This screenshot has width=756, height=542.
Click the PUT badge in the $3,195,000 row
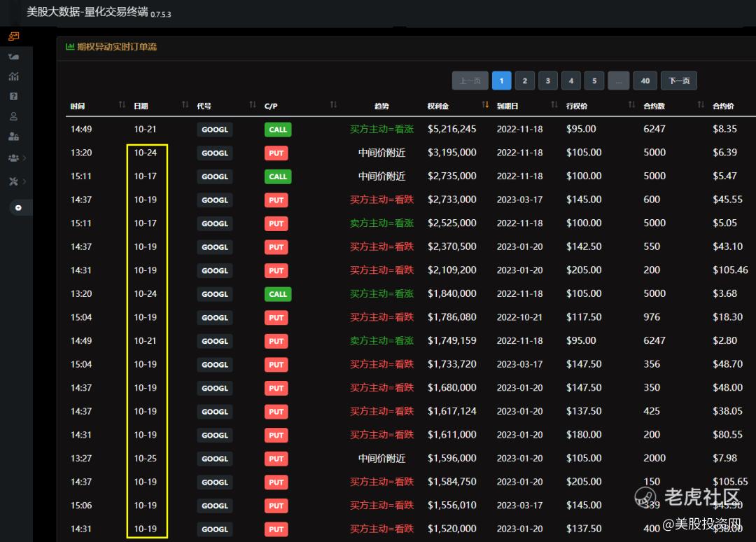pos(276,153)
